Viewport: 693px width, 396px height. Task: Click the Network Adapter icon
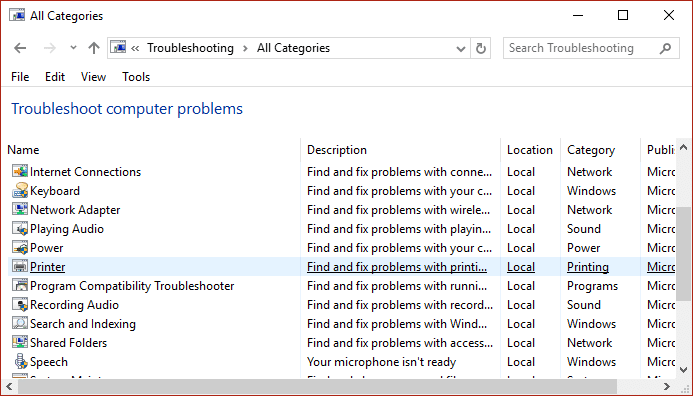coord(20,209)
